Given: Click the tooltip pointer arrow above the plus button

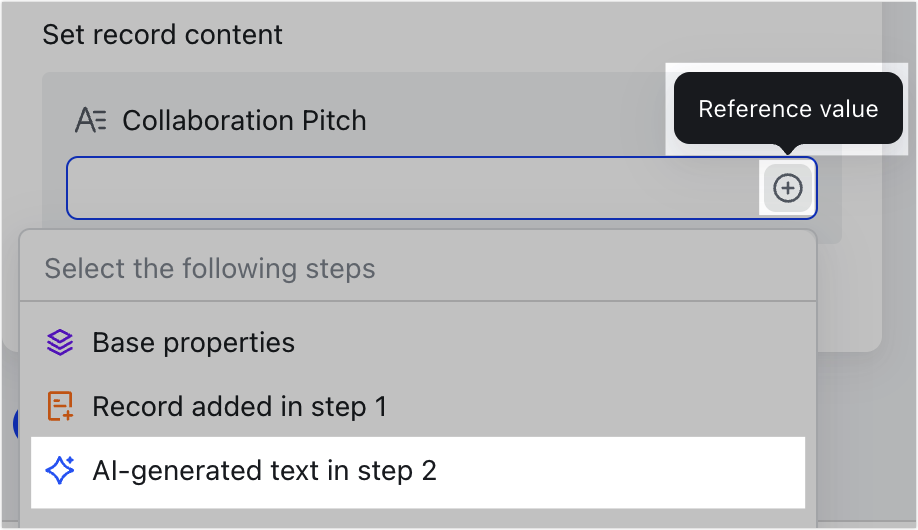Looking at the screenshot, I should [x=787, y=149].
